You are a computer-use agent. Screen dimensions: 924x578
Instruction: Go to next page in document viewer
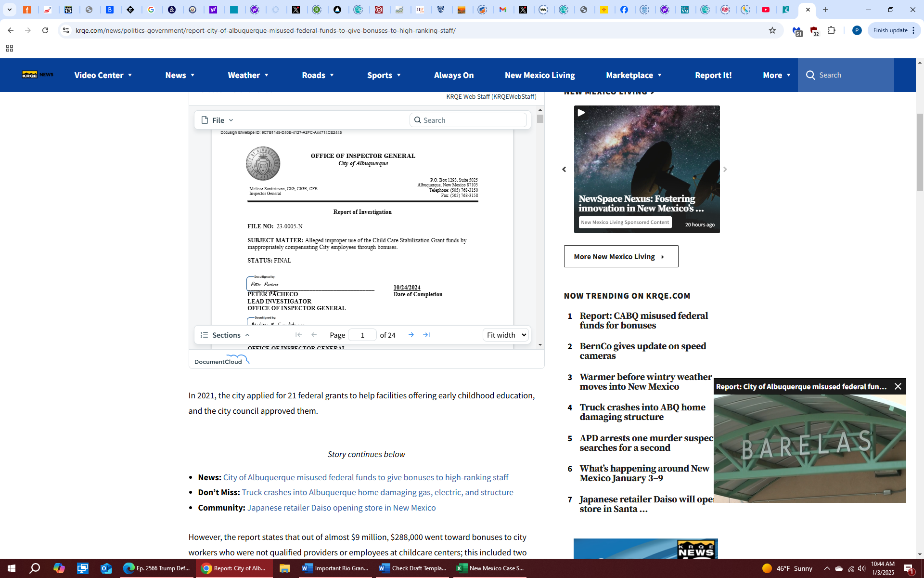pyautogui.click(x=411, y=335)
